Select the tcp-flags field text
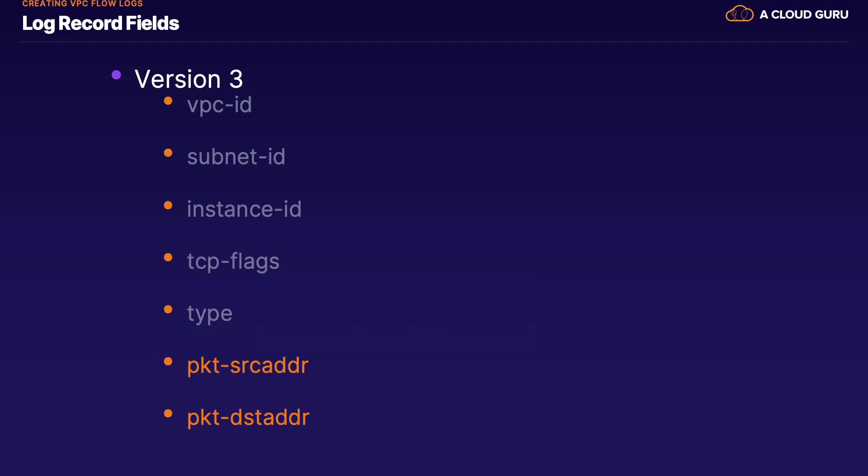The image size is (868, 476). (233, 262)
